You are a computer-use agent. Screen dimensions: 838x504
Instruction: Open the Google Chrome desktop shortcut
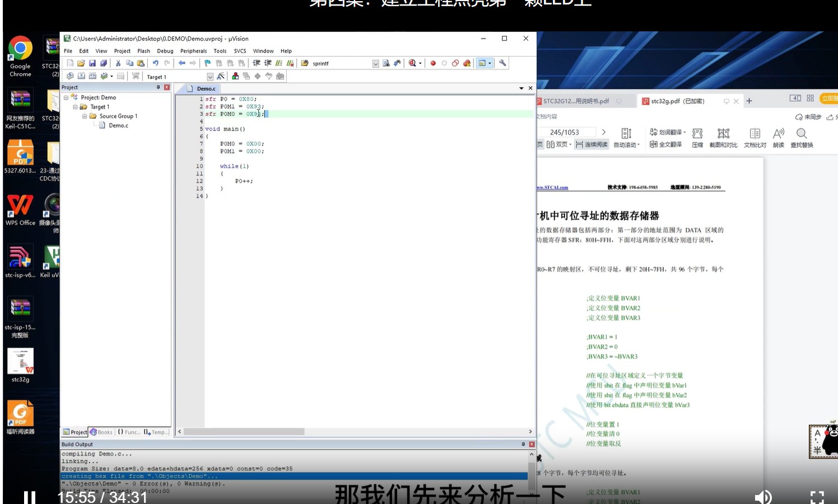[x=20, y=57]
